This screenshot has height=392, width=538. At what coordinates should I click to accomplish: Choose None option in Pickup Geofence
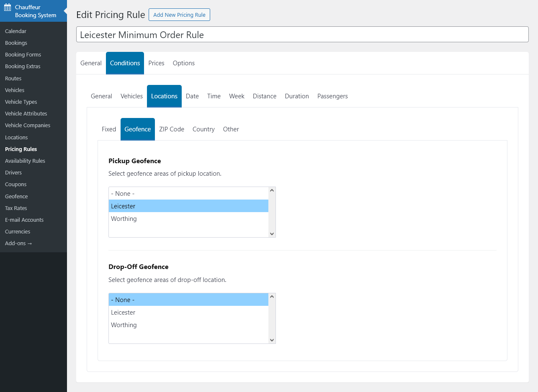point(123,194)
